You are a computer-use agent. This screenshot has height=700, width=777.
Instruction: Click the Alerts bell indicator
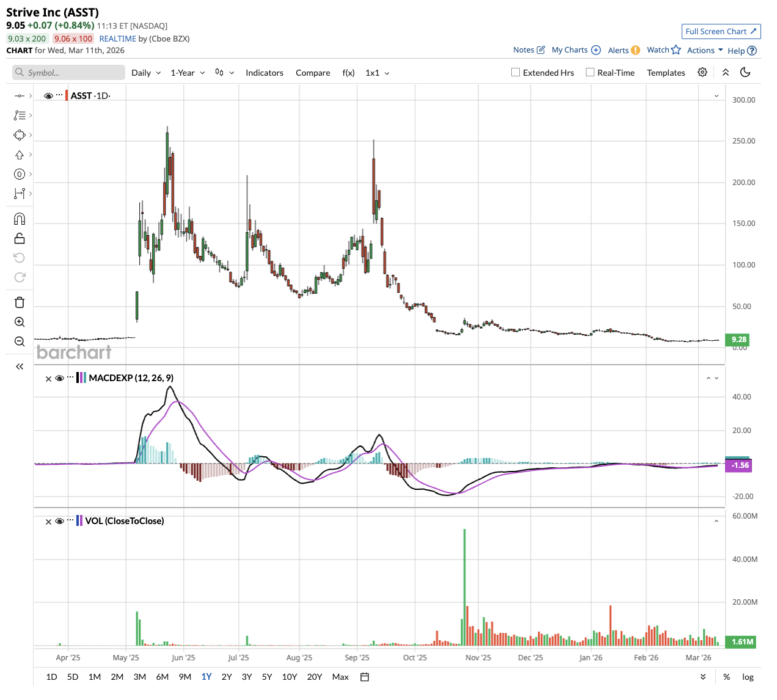635,50
